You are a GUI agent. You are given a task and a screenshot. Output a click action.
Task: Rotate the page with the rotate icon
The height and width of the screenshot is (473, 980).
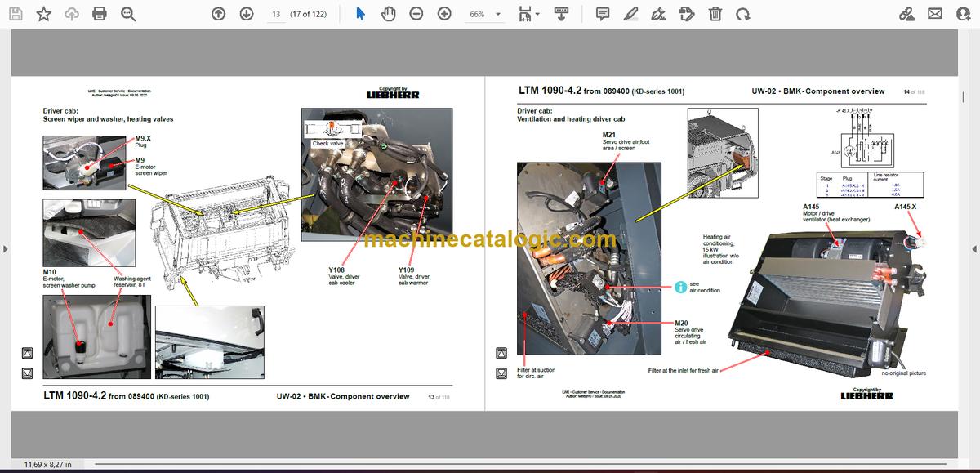click(742, 14)
